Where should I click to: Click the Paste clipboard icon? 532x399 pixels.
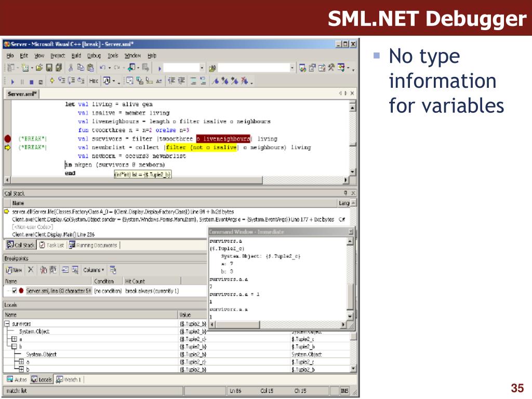(90, 68)
